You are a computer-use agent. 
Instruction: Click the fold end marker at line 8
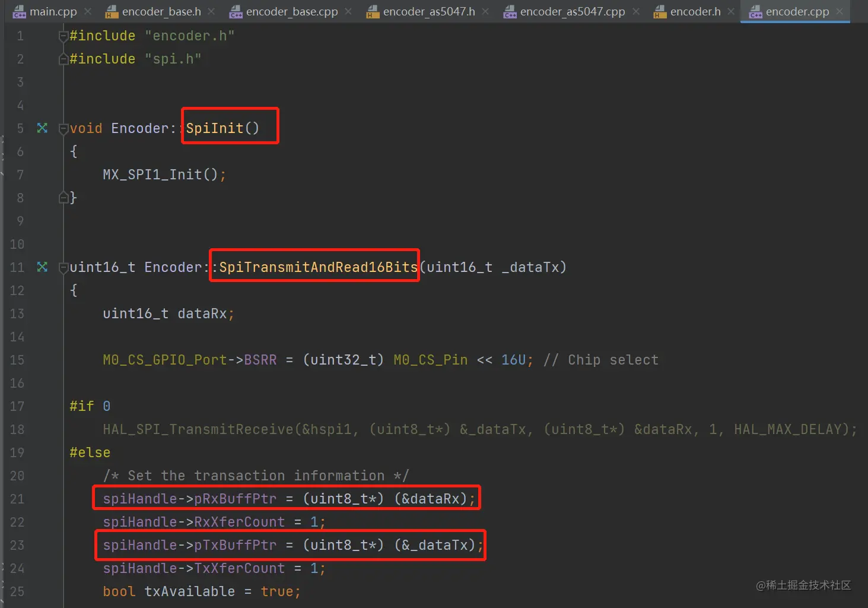(63, 198)
